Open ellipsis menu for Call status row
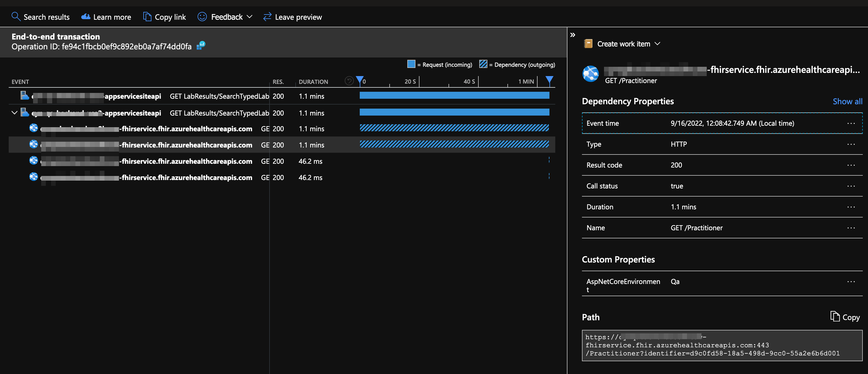This screenshot has height=374, width=868. 851,186
